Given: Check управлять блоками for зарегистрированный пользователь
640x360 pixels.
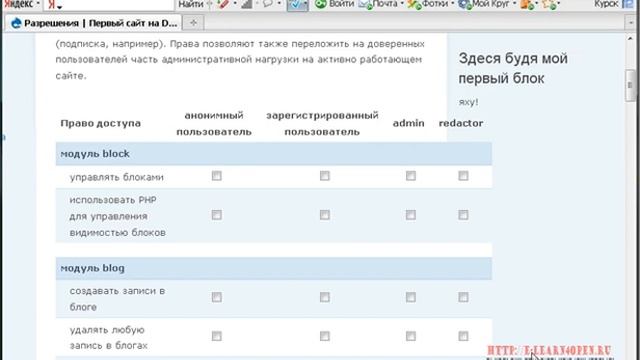Looking at the screenshot, I should tap(324, 176).
